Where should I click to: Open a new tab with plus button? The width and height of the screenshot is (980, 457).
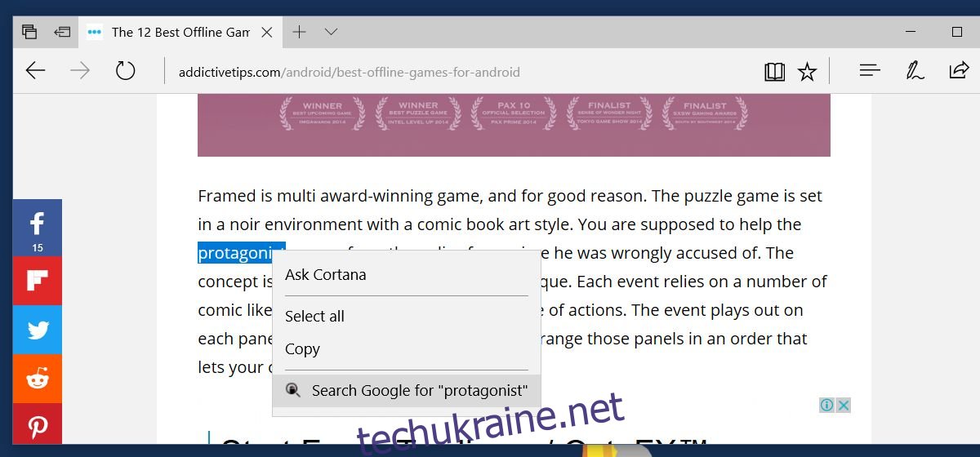[300, 32]
